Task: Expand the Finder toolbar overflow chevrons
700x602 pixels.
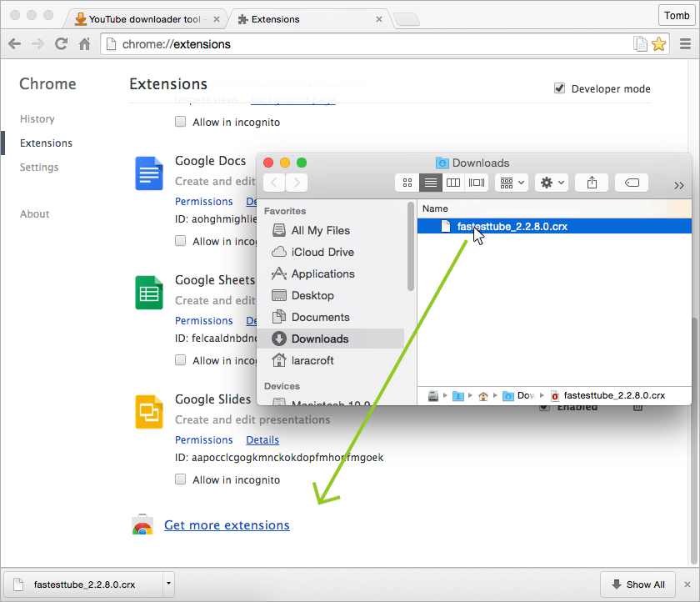Action: tap(679, 185)
